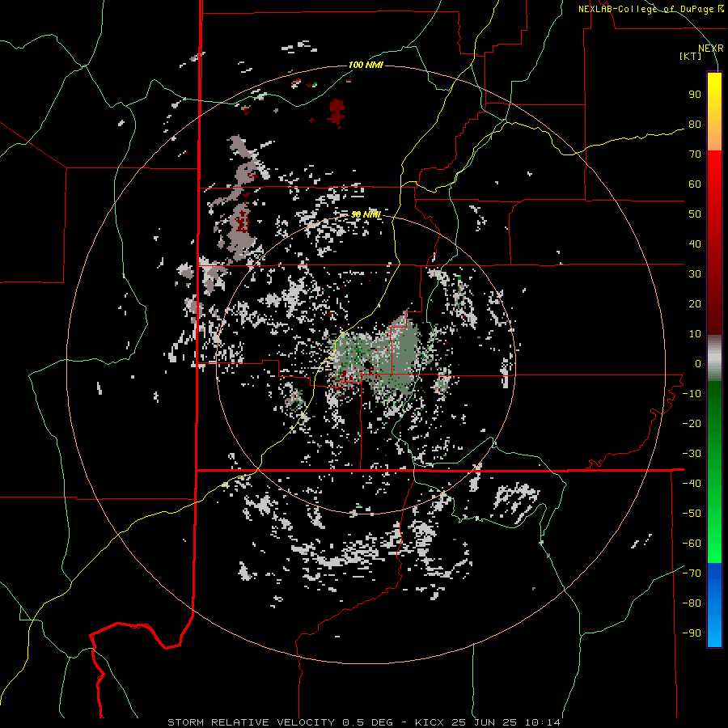Select the -40 value on velocity scale

(x=692, y=484)
